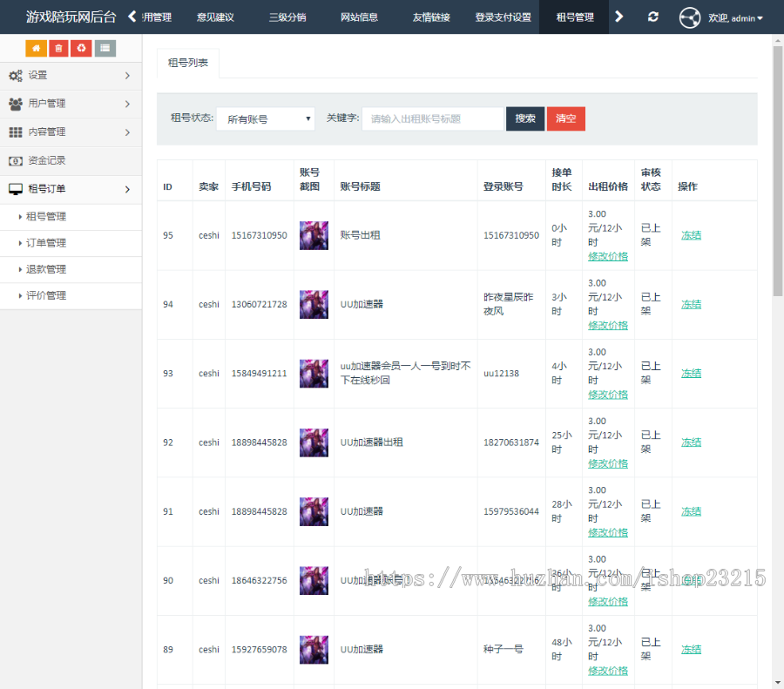This screenshot has width=784, height=689.
Task: Select 租号管理 in the top menu bar
Action: click(x=573, y=17)
